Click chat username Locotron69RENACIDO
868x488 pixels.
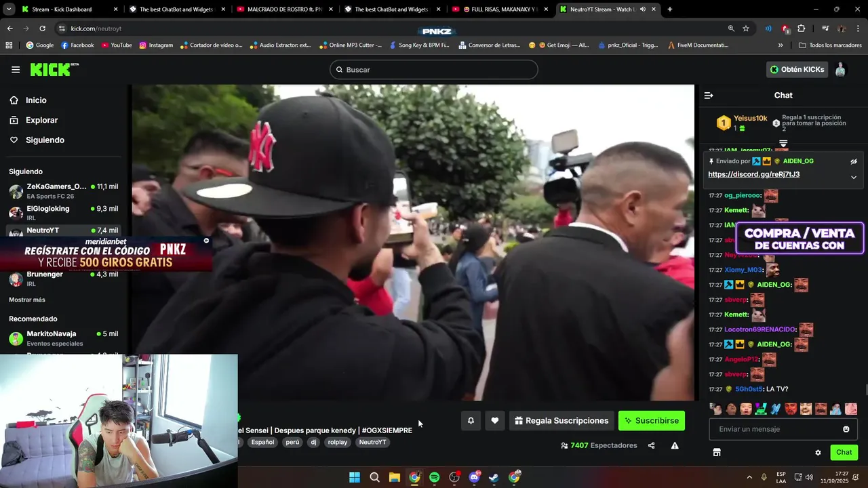759,329
